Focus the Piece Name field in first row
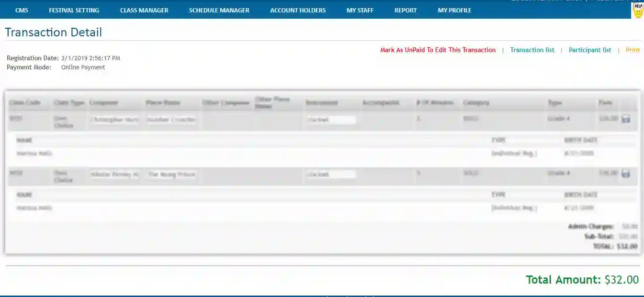Image resolution: width=644 pixels, height=297 pixels. click(171, 120)
